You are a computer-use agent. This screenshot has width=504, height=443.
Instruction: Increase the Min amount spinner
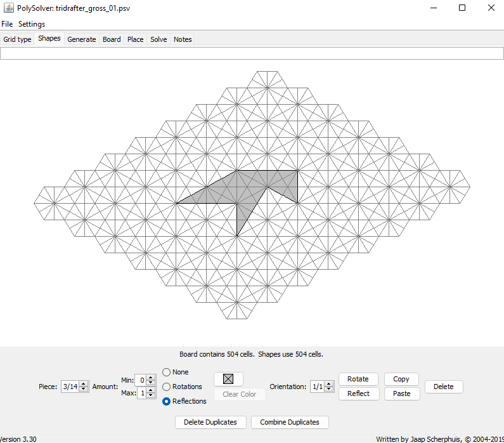pyautogui.click(x=150, y=378)
